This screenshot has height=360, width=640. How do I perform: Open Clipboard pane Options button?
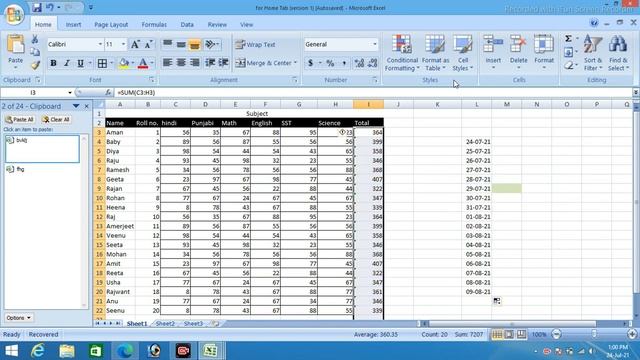[19, 318]
